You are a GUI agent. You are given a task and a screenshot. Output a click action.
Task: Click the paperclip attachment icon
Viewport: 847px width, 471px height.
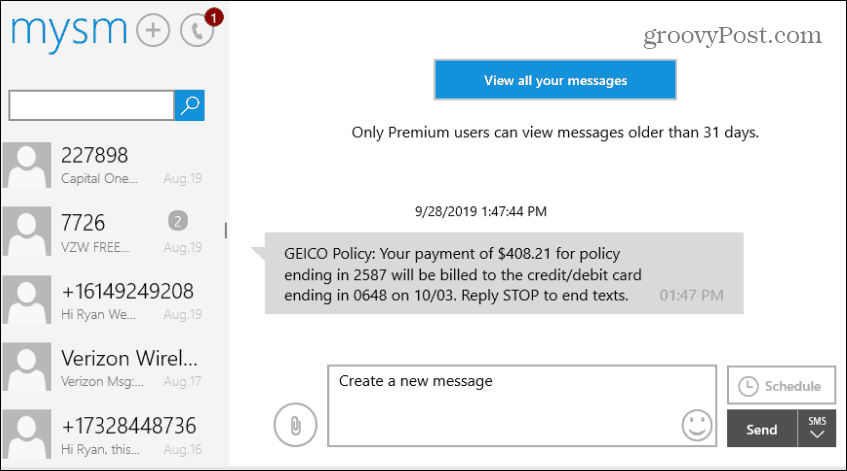(x=295, y=425)
